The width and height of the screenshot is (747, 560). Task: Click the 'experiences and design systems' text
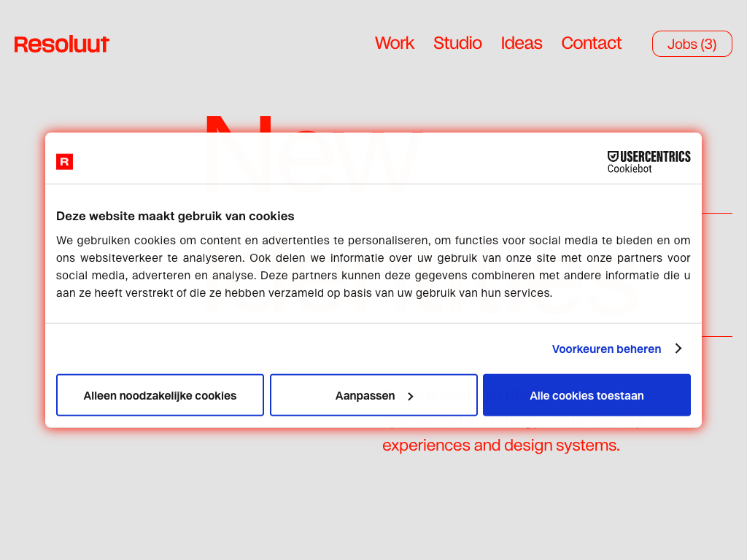pyautogui.click(x=500, y=445)
